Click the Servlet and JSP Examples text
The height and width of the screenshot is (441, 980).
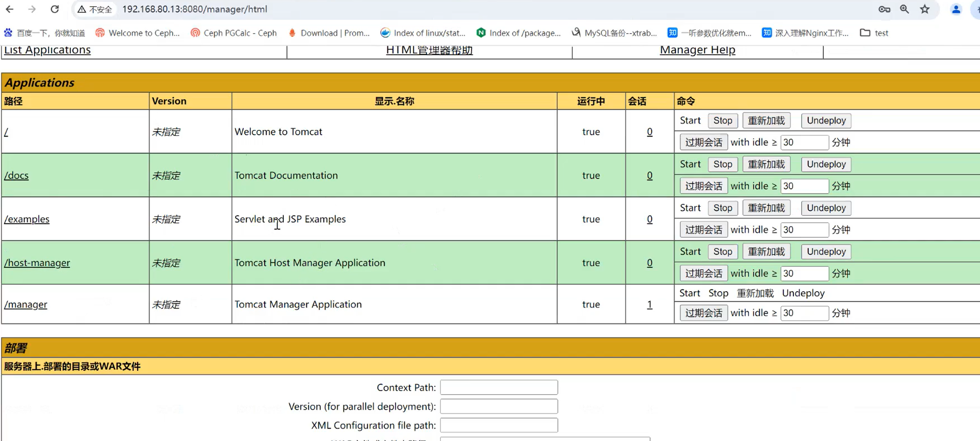point(290,219)
